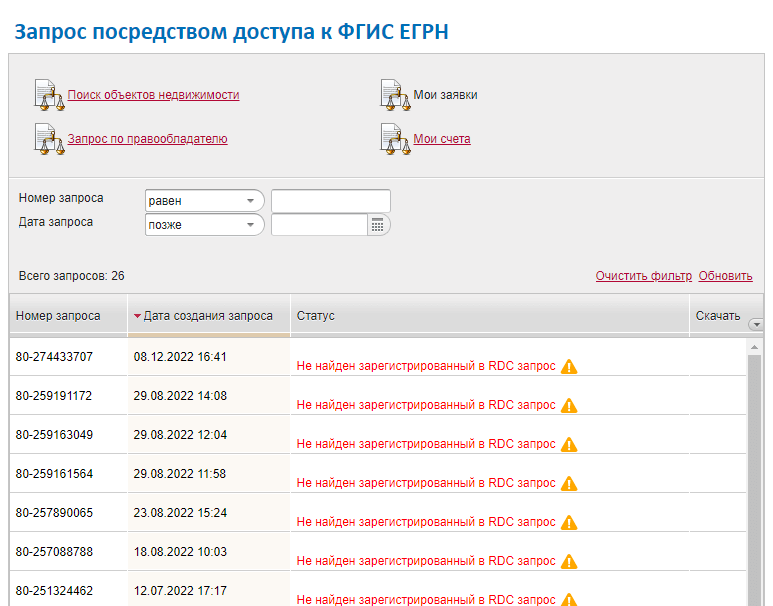This screenshot has height=606, width=773.
Task: Open Поиск объектов недвижимости link
Action: point(153,95)
